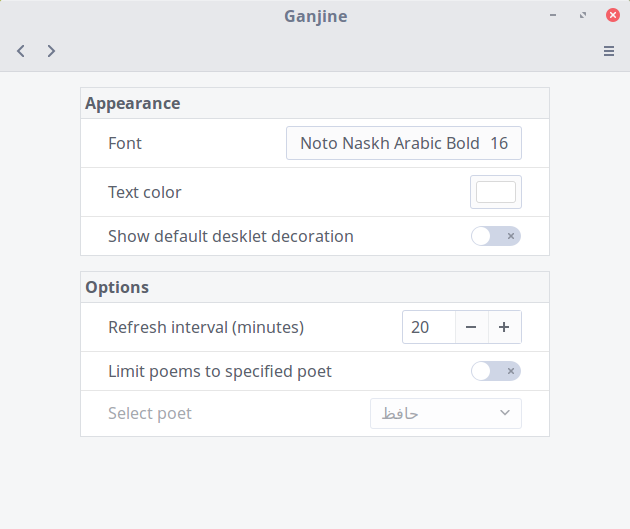Screen dimensions: 630x529
Task: Toggle Show default desklet decoration switch
Action: pyautogui.click(x=496, y=236)
